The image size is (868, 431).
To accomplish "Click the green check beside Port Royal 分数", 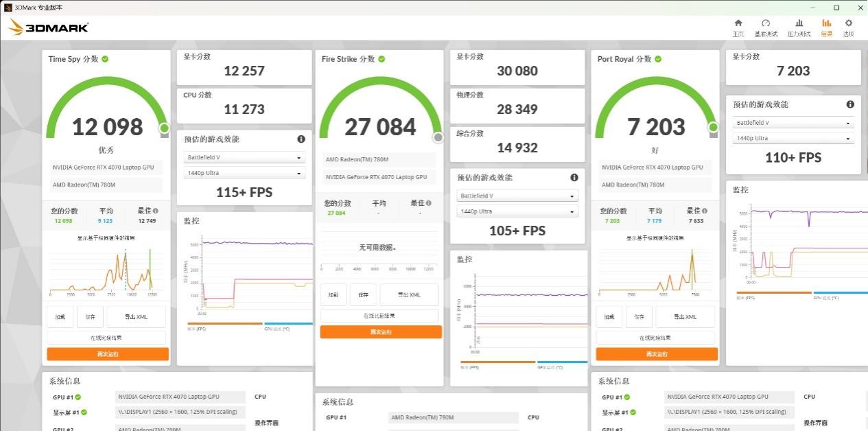I will tap(658, 59).
